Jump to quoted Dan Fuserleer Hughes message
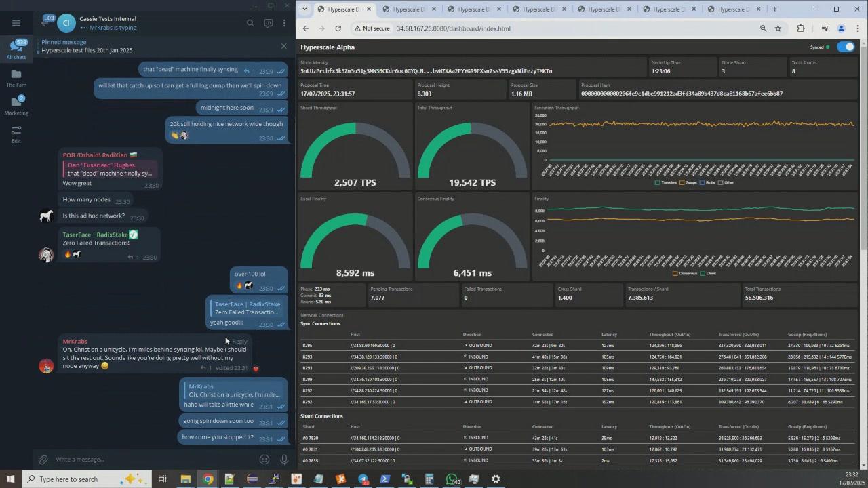The width and height of the screenshot is (868, 488). 111,169
